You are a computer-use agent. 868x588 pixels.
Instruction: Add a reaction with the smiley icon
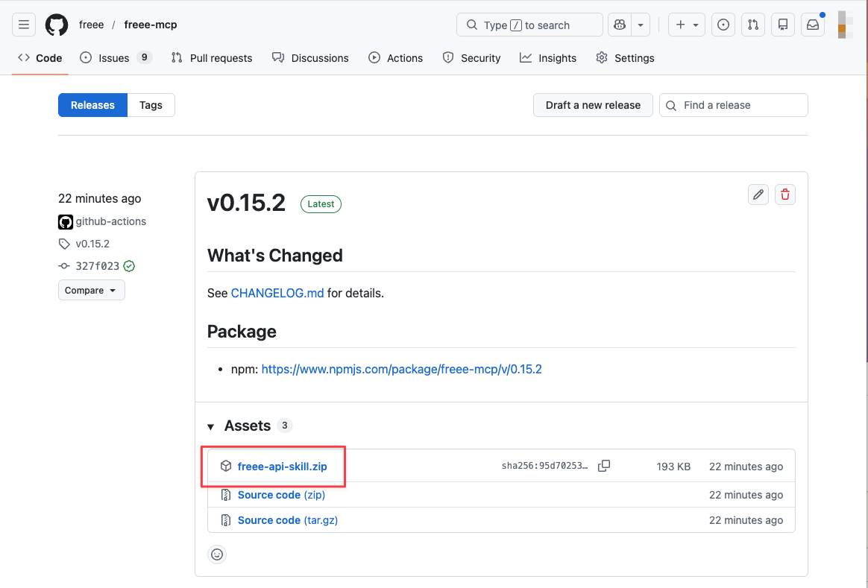pos(217,554)
